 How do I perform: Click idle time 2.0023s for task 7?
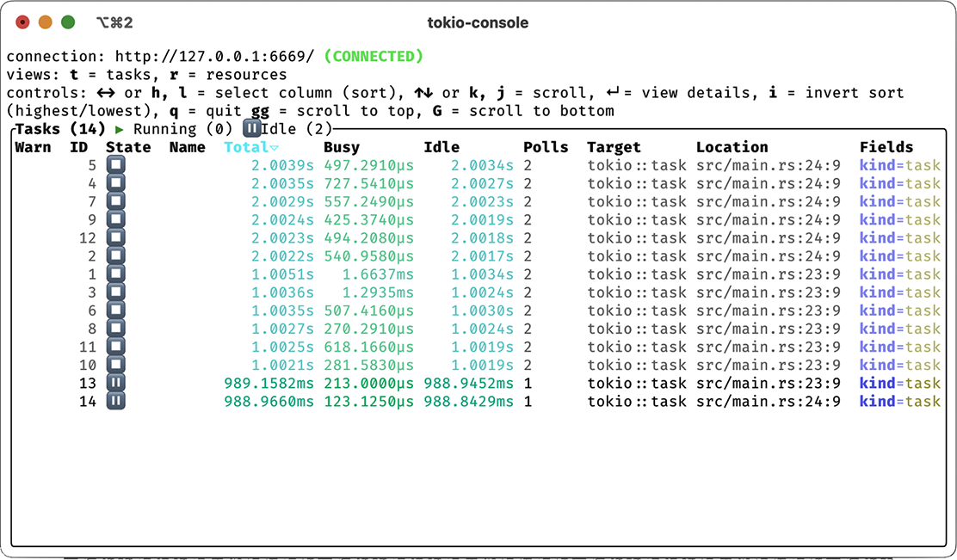[482, 202]
